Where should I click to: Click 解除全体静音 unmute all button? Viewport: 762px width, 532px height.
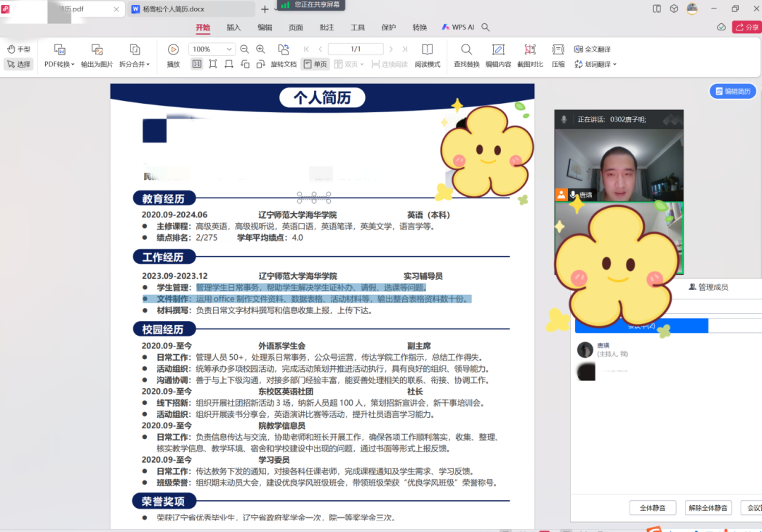click(x=708, y=508)
